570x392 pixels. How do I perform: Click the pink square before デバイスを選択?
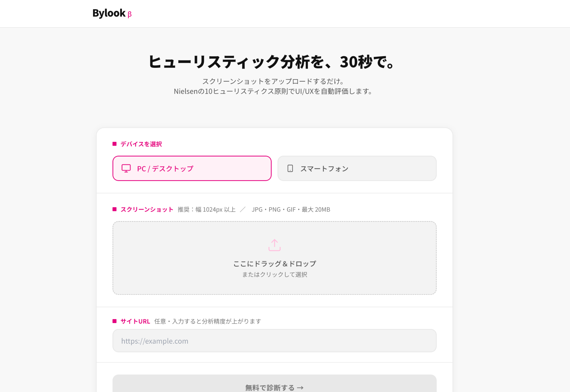click(x=114, y=144)
